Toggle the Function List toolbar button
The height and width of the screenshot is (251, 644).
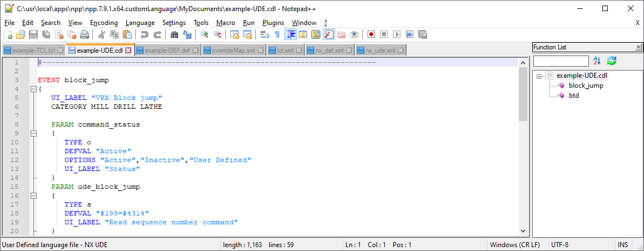[329, 34]
